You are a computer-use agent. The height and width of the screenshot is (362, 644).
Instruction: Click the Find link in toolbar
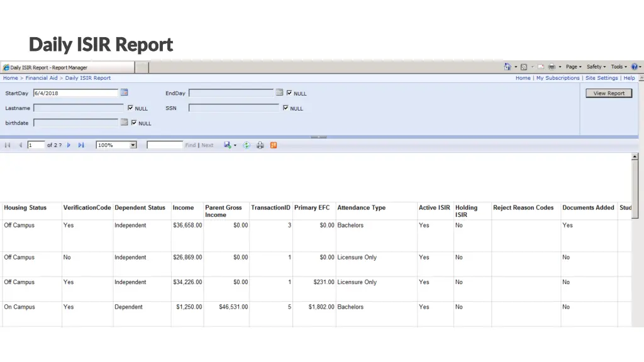coord(190,145)
